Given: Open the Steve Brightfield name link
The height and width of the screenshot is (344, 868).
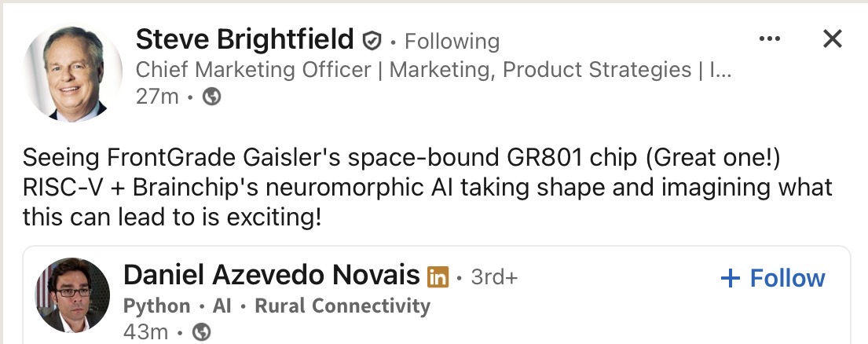Looking at the screenshot, I should (246, 39).
